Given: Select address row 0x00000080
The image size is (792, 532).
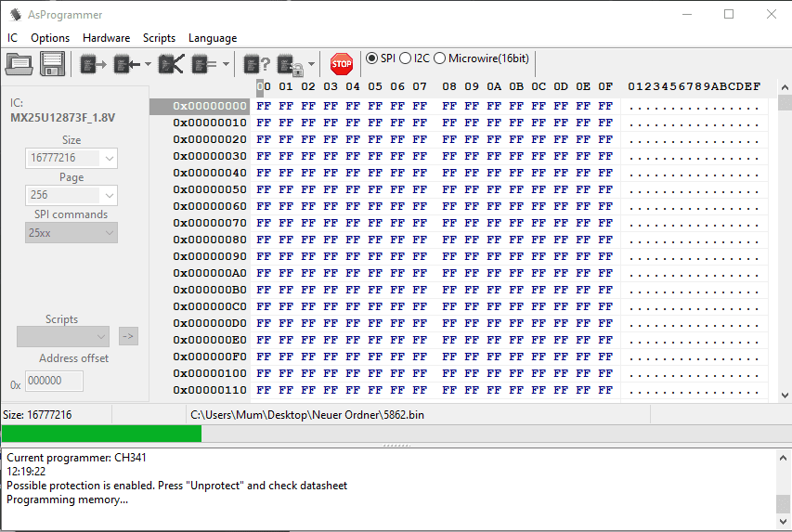Looking at the screenshot, I should 210,240.
